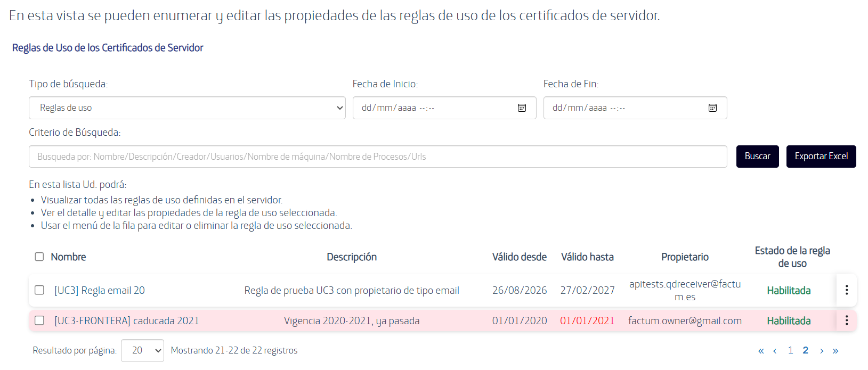This screenshot has height=370, width=868.
Task: Open the [UC3-FRONTERA] caducada 2021 rule link
Action: pos(127,320)
